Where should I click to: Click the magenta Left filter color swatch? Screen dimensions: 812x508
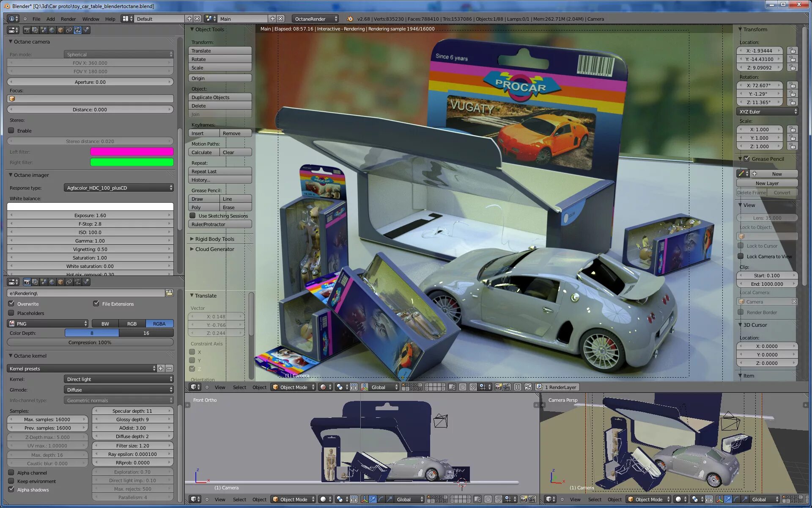tap(132, 152)
